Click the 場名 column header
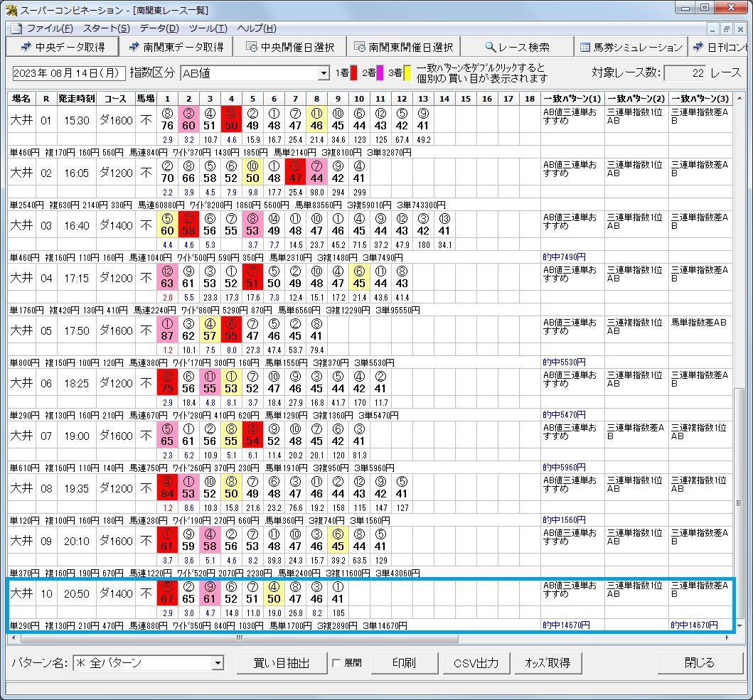753x700 pixels. tap(21, 98)
